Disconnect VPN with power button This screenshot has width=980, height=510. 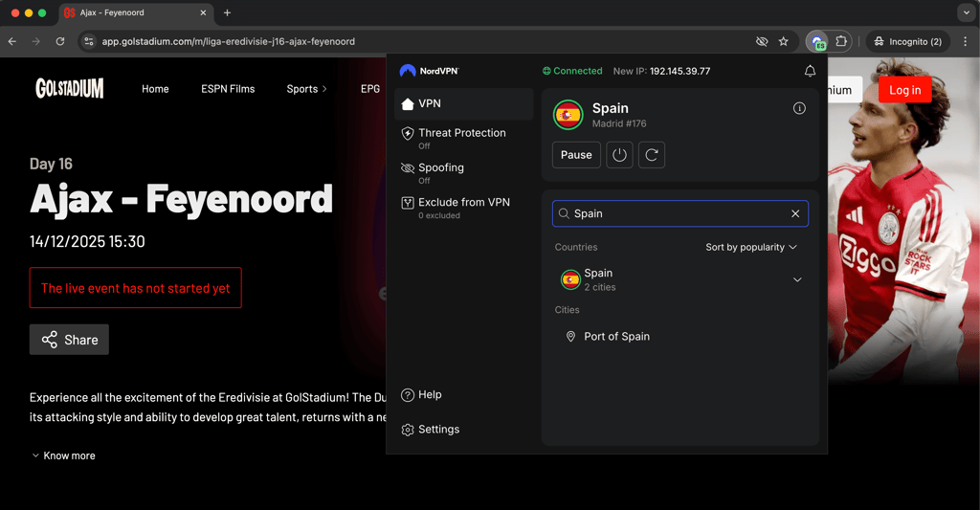[619, 155]
